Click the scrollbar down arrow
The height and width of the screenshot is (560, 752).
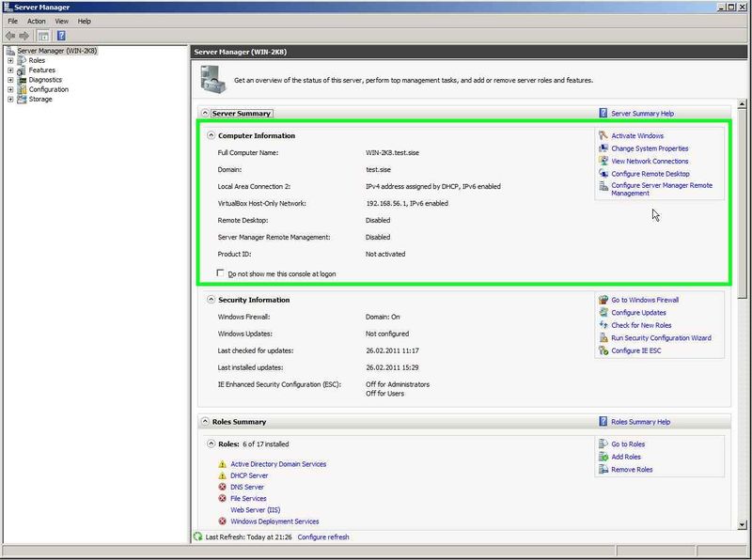(x=742, y=524)
